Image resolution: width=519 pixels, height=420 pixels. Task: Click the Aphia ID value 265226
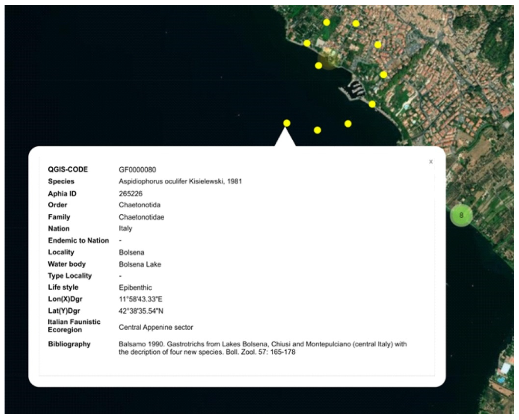click(131, 194)
